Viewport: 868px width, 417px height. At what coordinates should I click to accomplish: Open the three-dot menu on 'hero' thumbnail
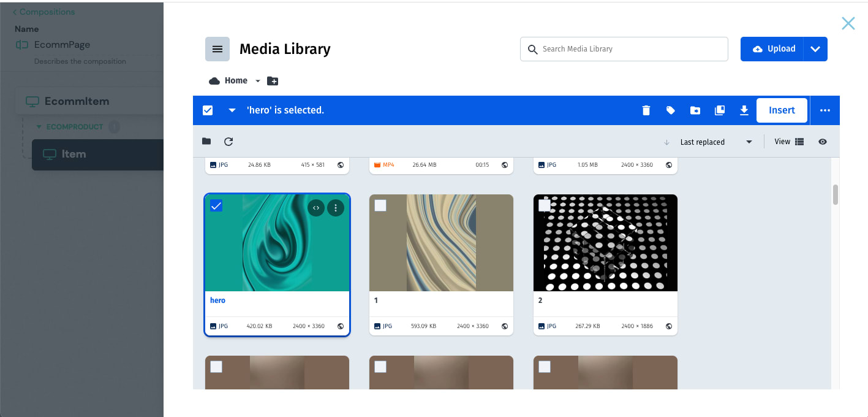pos(336,208)
